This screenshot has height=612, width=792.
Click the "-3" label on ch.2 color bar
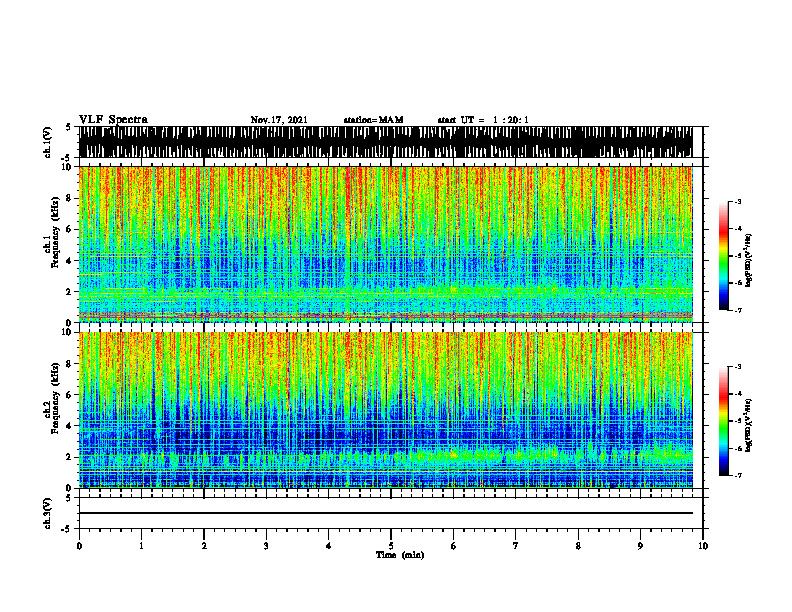(737, 367)
